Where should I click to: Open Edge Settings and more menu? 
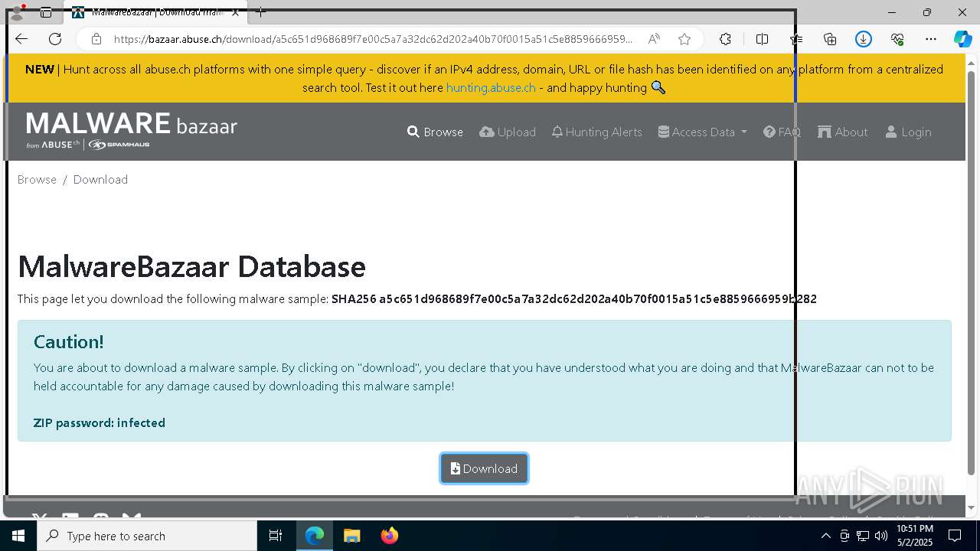pos(931,39)
